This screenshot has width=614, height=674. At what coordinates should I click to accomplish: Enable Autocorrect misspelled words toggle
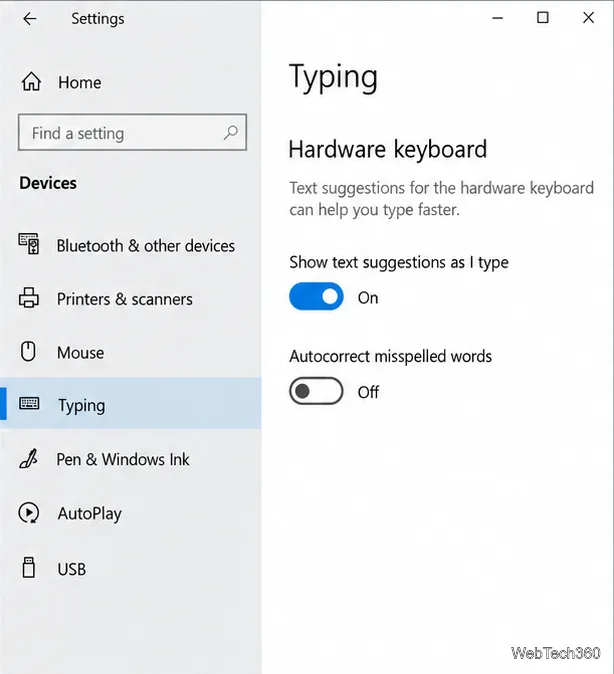[x=316, y=391]
